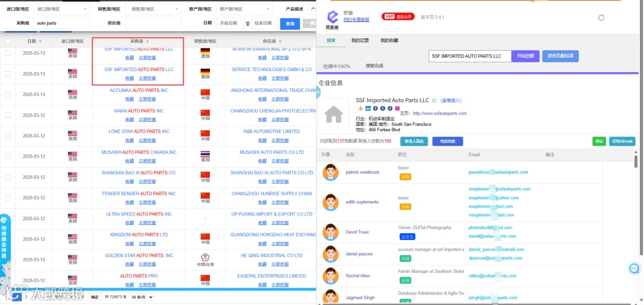Click the star favorite icon beside SSF Imported Auto Parts LLC

(434, 100)
